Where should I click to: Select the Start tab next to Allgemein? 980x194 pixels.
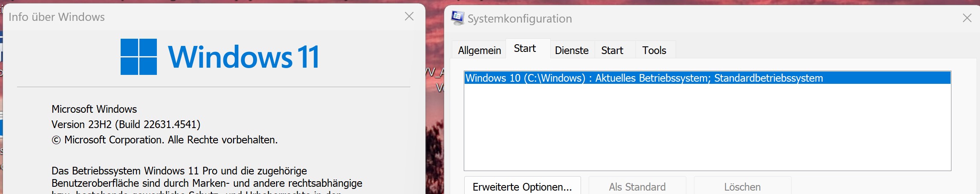tap(525, 48)
